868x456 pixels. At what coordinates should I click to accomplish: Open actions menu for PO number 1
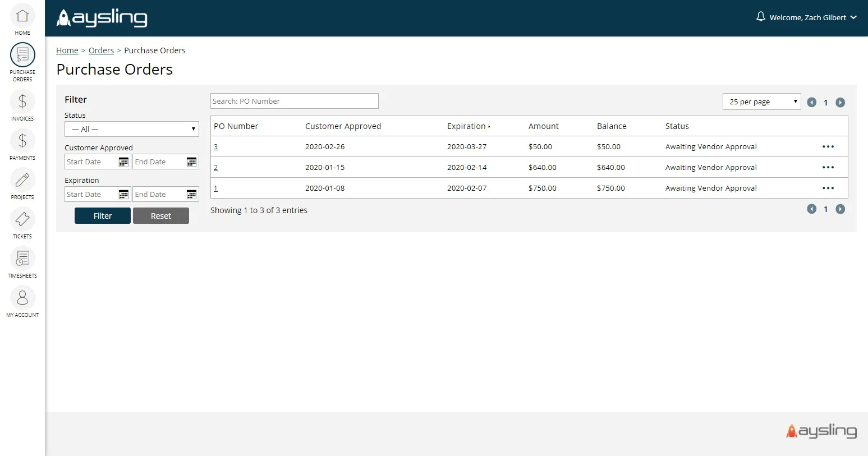(x=828, y=188)
